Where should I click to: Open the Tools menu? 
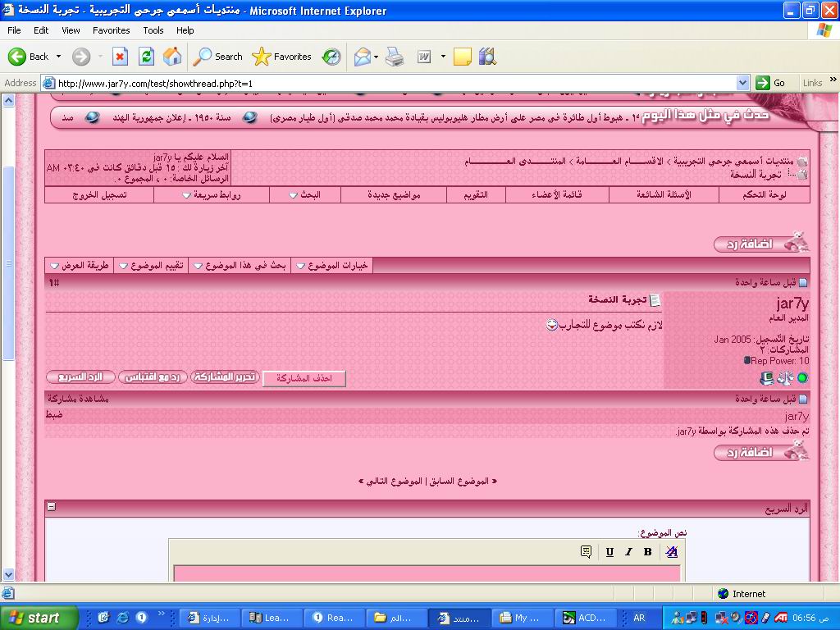[x=153, y=30]
